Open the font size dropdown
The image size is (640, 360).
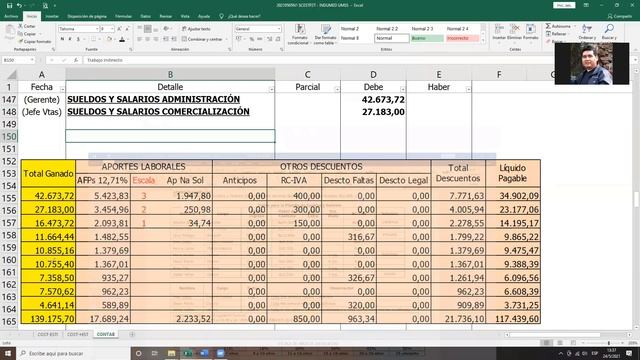(x=112, y=29)
